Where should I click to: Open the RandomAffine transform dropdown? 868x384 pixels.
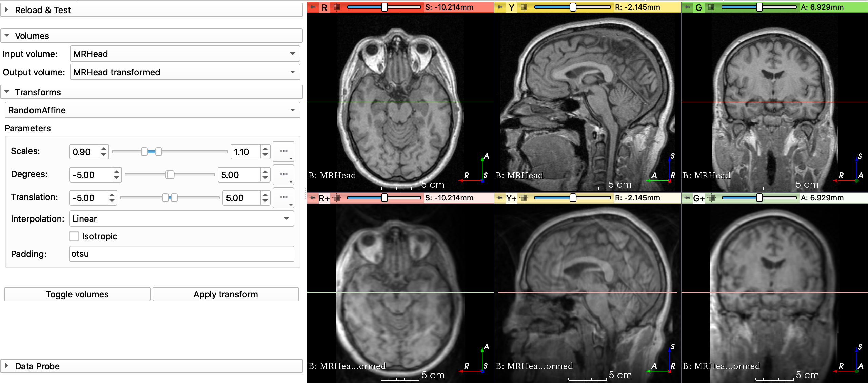pos(152,110)
